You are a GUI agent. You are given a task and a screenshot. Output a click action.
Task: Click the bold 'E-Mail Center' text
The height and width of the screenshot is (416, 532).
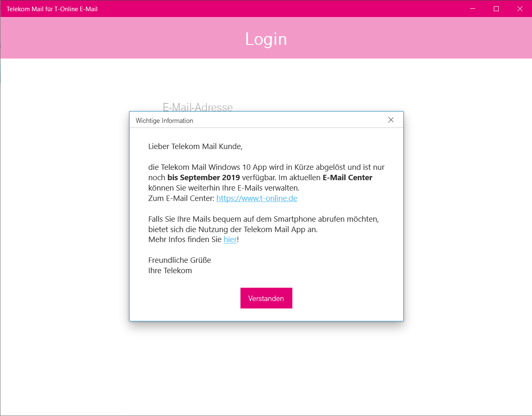347,177
